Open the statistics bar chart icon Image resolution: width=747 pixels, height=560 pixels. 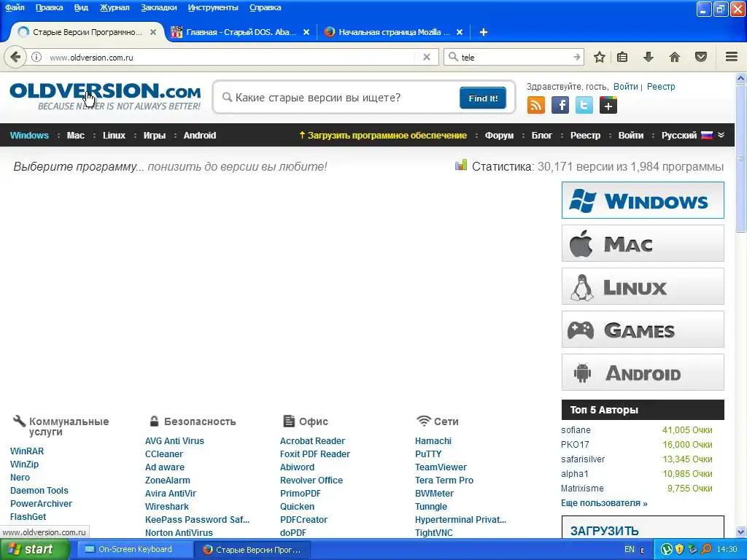pos(461,166)
